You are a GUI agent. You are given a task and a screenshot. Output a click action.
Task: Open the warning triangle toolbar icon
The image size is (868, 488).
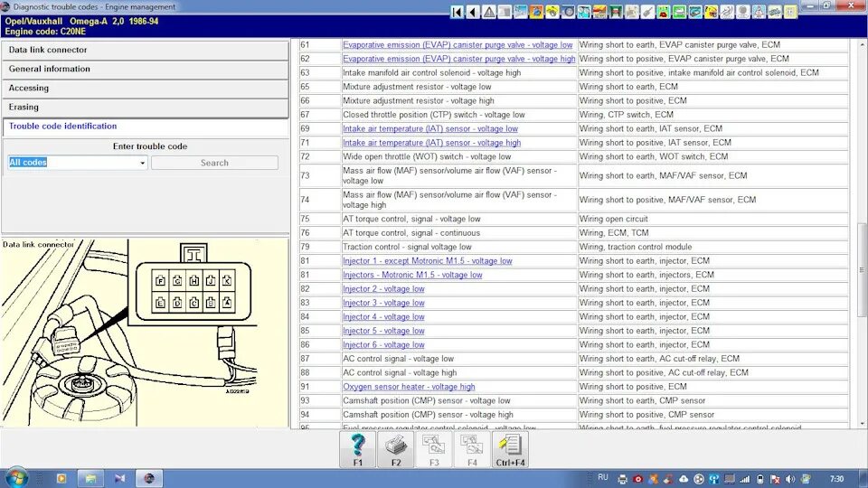pyautogui.click(x=489, y=12)
